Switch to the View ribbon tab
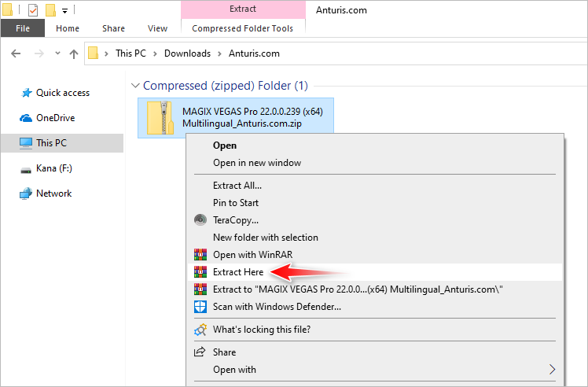This screenshot has width=588, height=387. [157, 28]
